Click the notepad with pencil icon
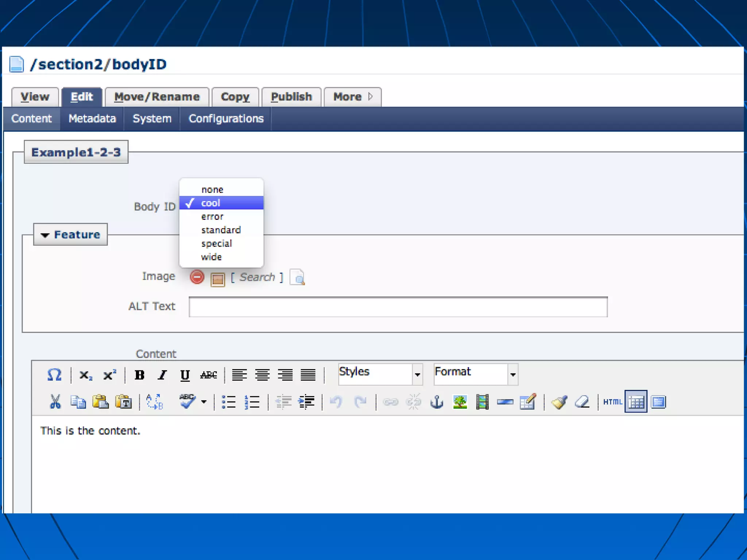The image size is (747, 560). [x=528, y=401]
